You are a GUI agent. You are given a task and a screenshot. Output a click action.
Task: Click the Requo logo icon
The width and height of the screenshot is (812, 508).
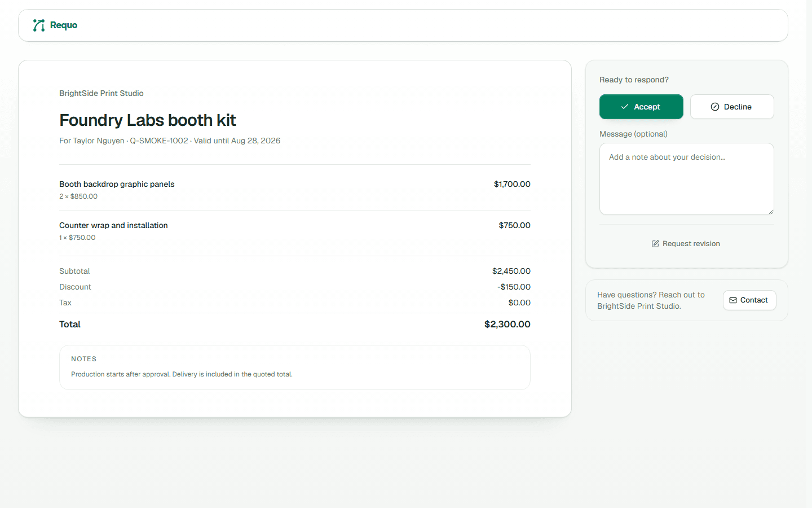pyautogui.click(x=39, y=25)
